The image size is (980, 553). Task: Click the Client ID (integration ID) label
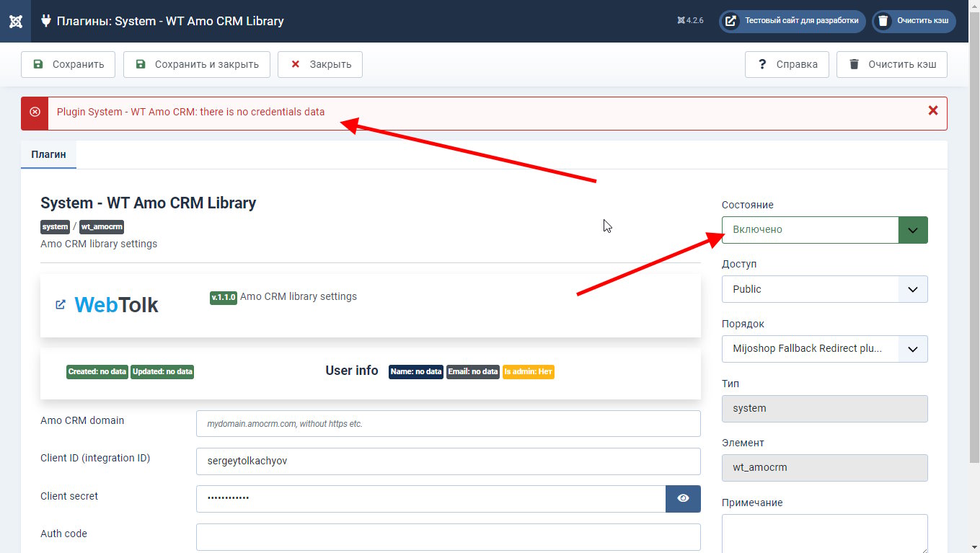(95, 458)
